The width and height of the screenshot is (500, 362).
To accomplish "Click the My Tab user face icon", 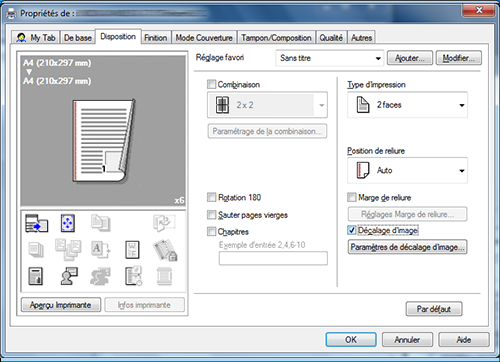I will click(21, 38).
